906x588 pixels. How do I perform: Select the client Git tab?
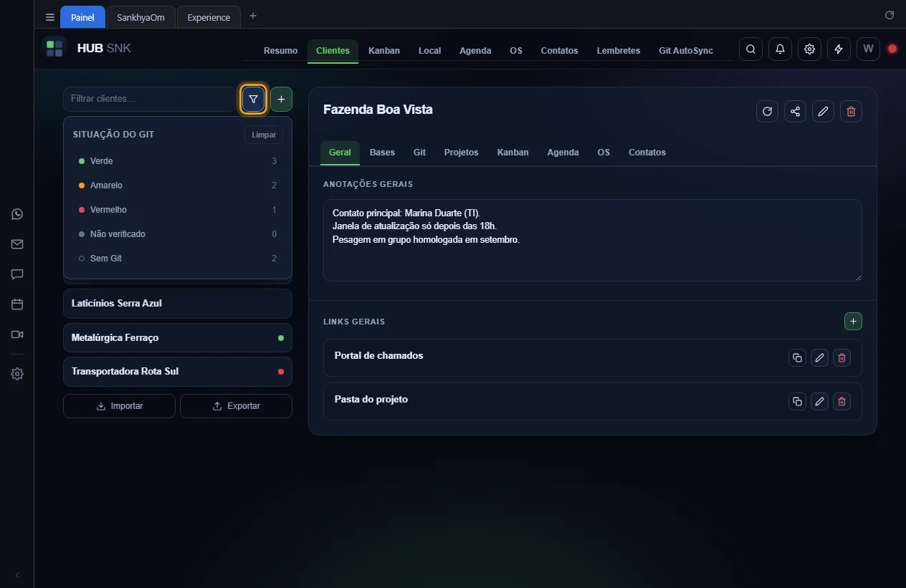[419, 153]
